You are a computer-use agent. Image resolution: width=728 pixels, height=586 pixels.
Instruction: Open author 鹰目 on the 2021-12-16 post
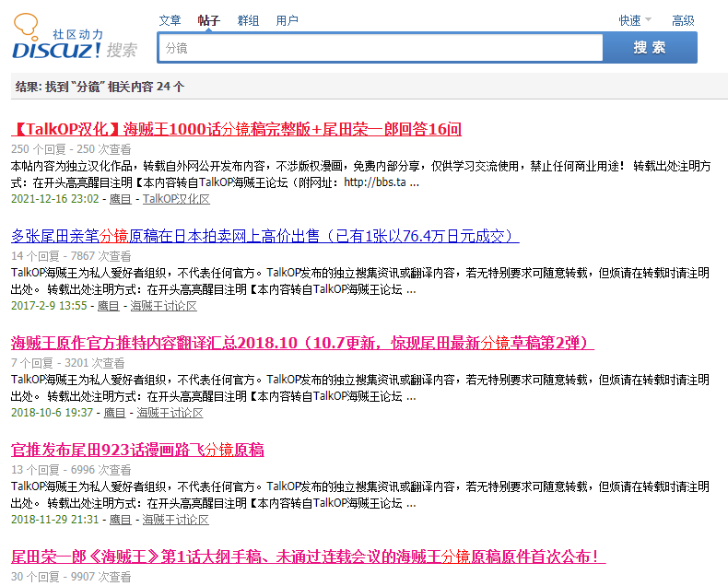120,199
